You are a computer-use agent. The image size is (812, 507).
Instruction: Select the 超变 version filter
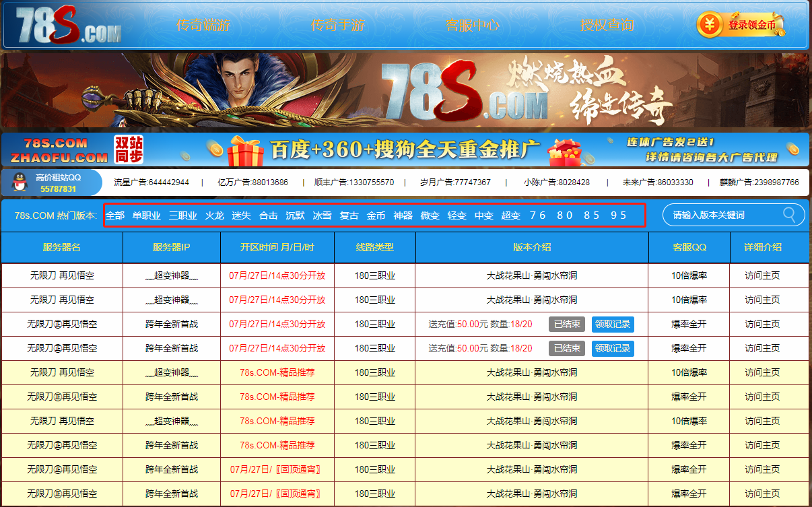(510, 215)
